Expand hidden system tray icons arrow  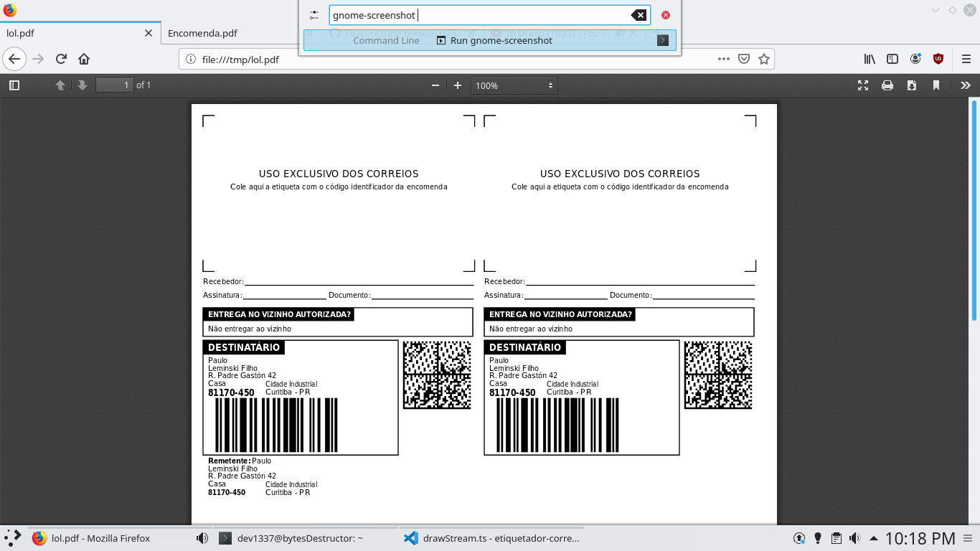(874, 538)
